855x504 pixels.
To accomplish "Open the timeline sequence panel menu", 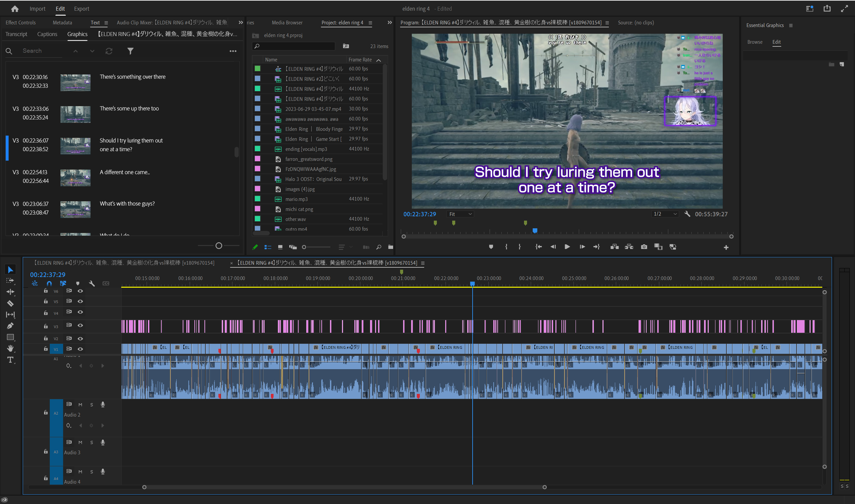I will [423, 263].
